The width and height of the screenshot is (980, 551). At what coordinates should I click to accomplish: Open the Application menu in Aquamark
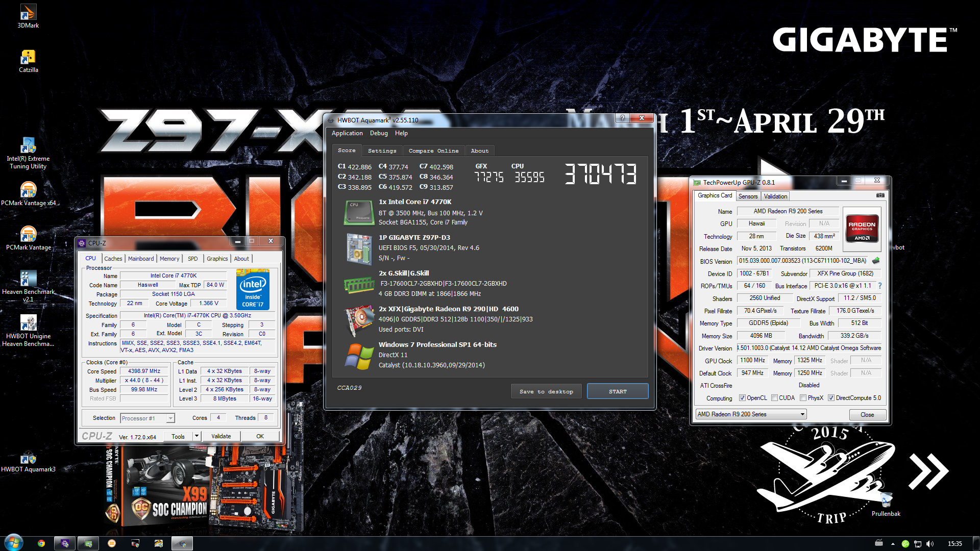(x=347, y=133)
